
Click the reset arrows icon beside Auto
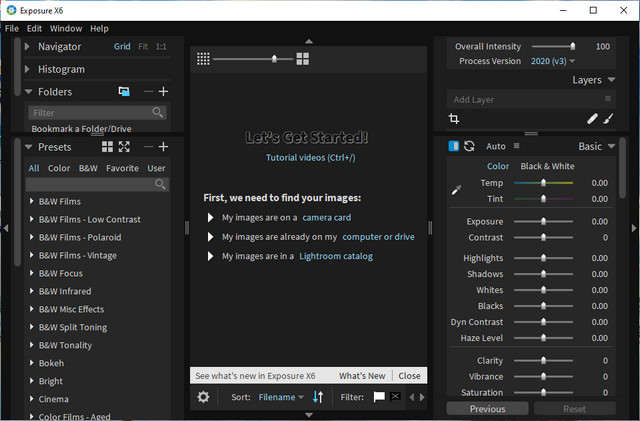tap(469, 146)
